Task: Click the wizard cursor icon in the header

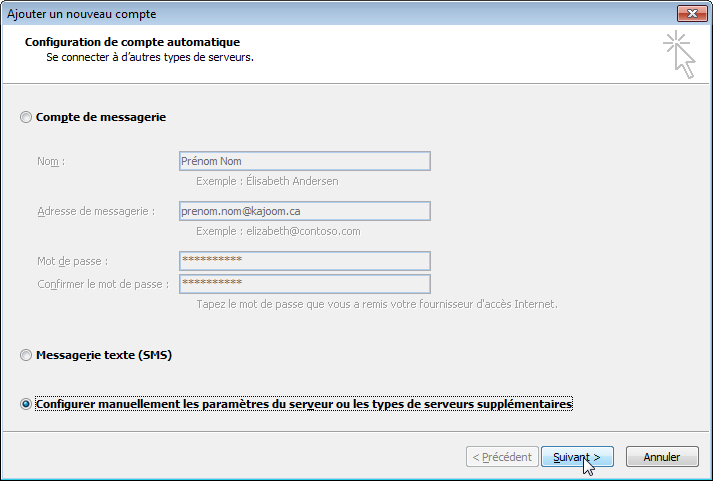Action: tap(679, 54)
